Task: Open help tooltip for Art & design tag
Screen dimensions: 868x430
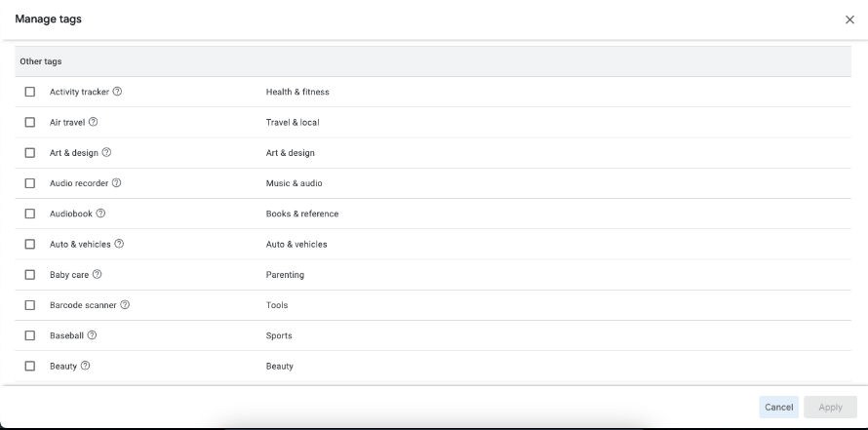Action: 106,152
